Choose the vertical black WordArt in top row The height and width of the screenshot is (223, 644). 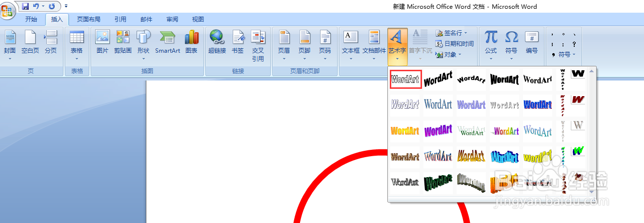click(x=562, y=79)
